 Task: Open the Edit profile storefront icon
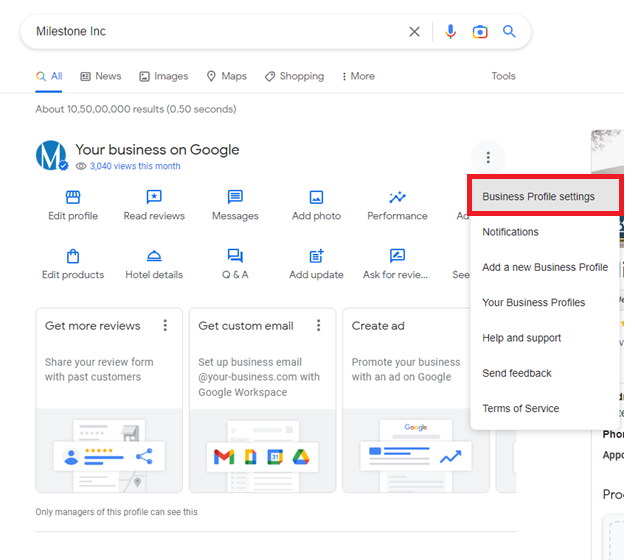[73, 197]
